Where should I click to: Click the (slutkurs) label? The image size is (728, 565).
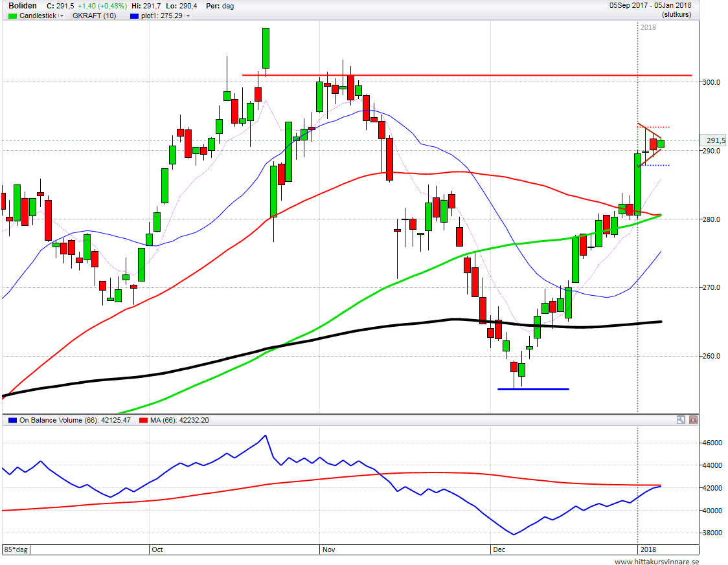(x=676, y=14)
